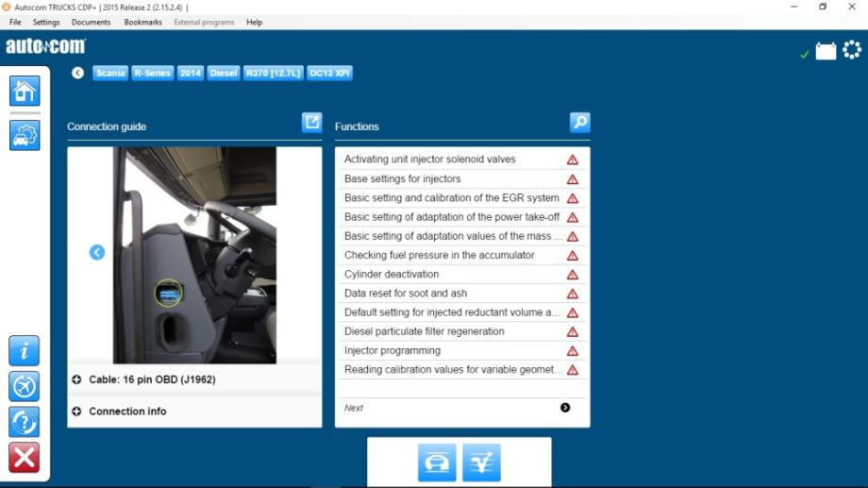Select the Diesel breadcrumb button
This screenshot has width=868, height=488.
[x=224, y=73]
